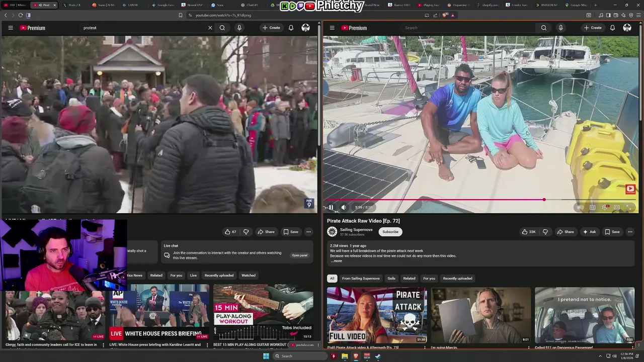
Task: Open Sailing Supernova channel avatar
Action: (332, 232)
